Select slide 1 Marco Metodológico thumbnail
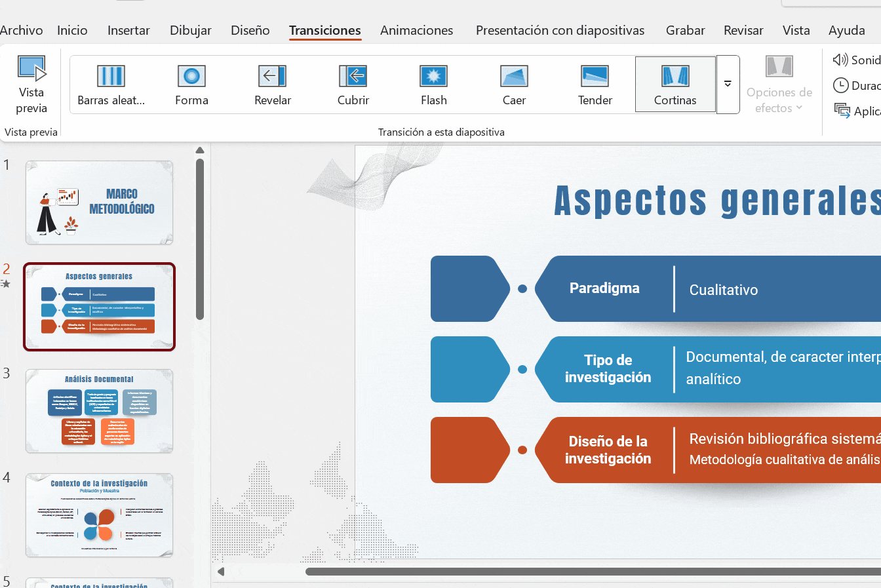881x588 pixels. (99, 203)
